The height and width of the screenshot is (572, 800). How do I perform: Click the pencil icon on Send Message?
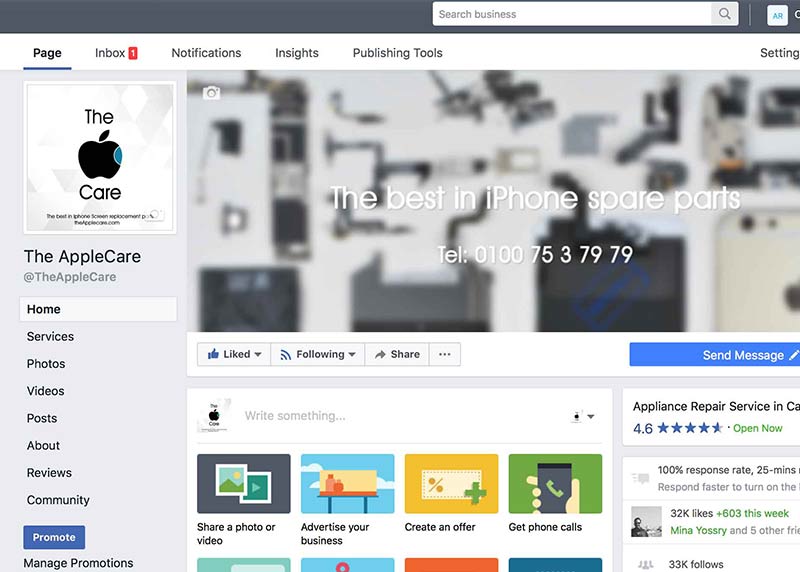click(793, 355)
